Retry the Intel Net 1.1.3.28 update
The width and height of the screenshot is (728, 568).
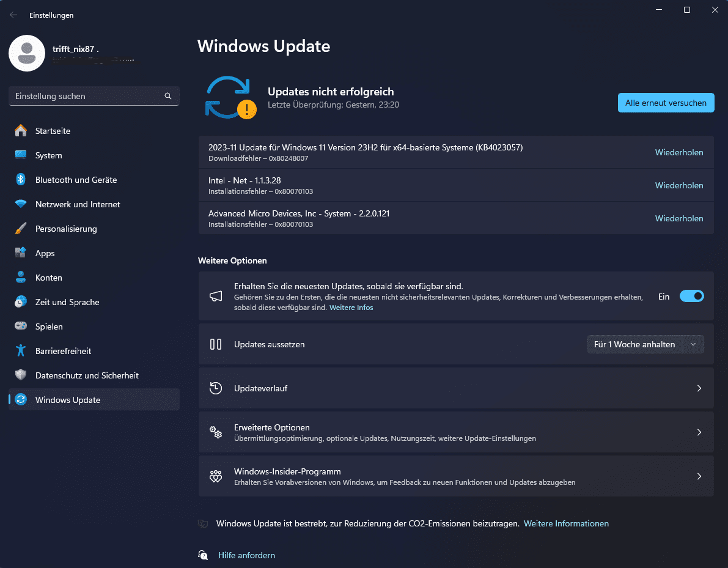678,185
